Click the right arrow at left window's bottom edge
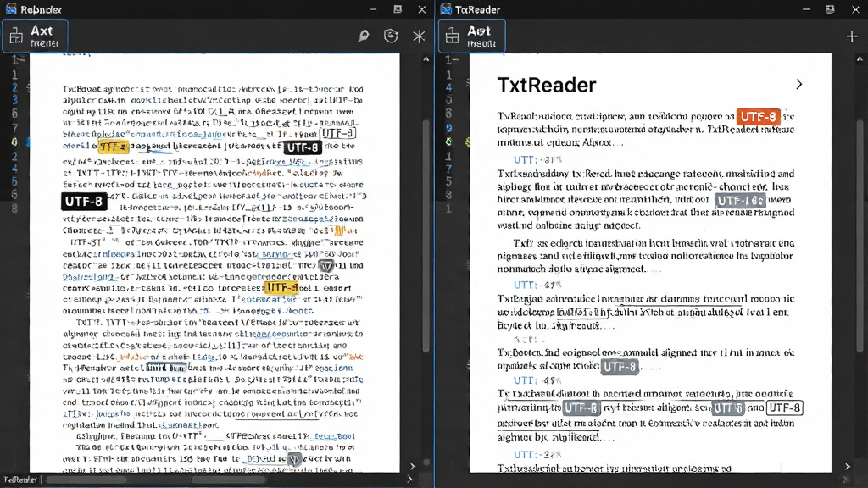Image resolution: width=868 pixels, height=488 pixels. click(x=409, y=480)
